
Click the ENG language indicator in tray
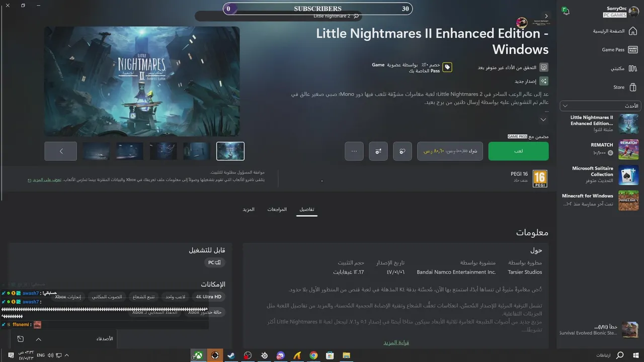[41, 355]
